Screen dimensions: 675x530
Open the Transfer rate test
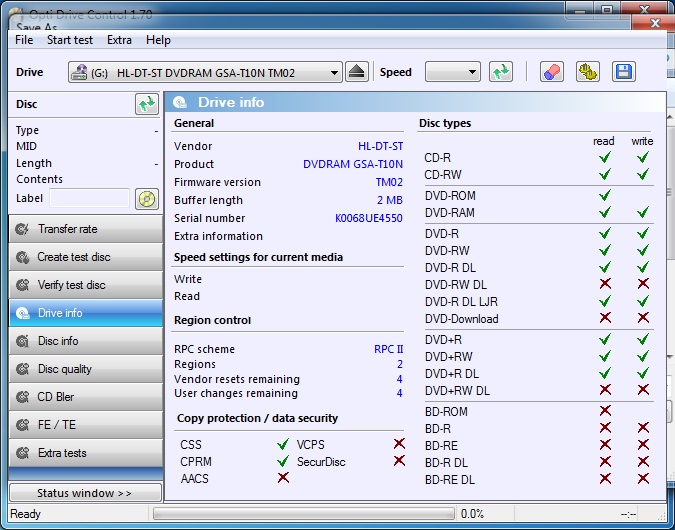[x=86, y=229]
